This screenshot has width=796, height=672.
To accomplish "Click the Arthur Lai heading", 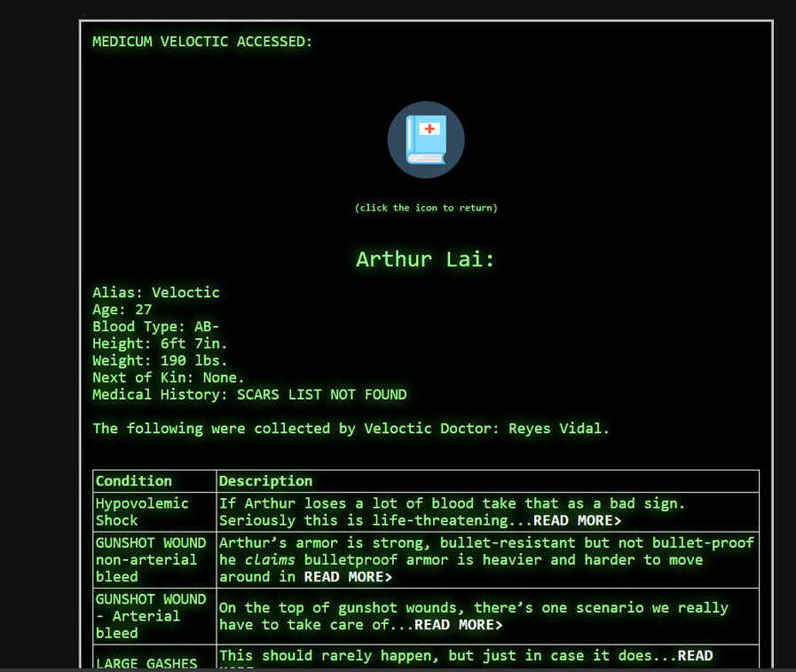I will [x=426, y=259].
